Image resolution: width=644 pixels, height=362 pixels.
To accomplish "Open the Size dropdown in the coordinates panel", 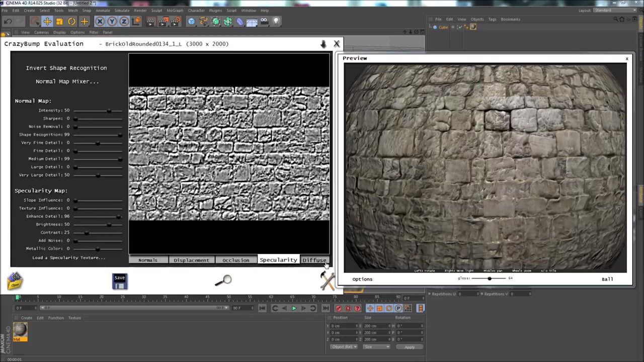I will click(376, 347).
